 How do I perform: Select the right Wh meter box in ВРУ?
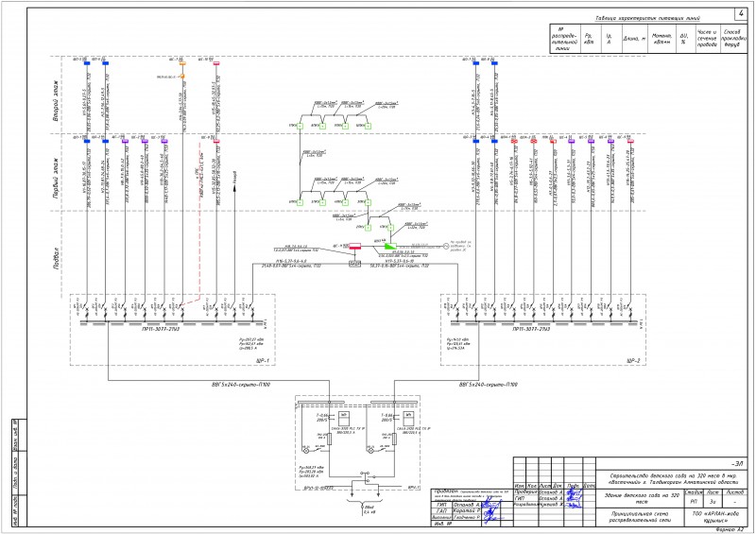[x=407, y=418]
